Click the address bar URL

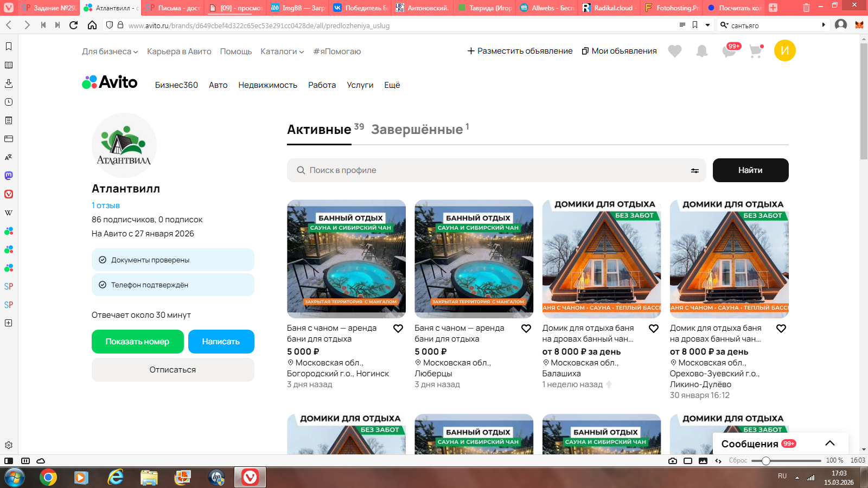[x=259, y=25]
